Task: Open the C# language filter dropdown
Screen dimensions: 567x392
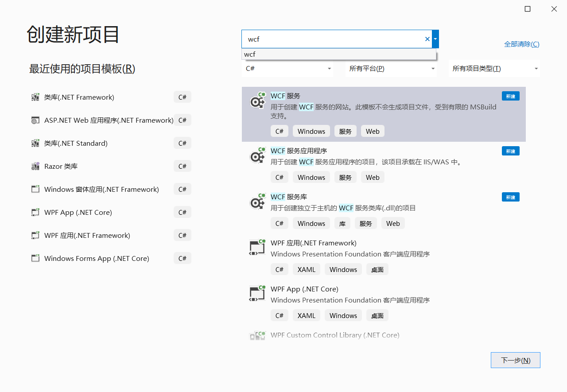Action: tap(287, 69)
